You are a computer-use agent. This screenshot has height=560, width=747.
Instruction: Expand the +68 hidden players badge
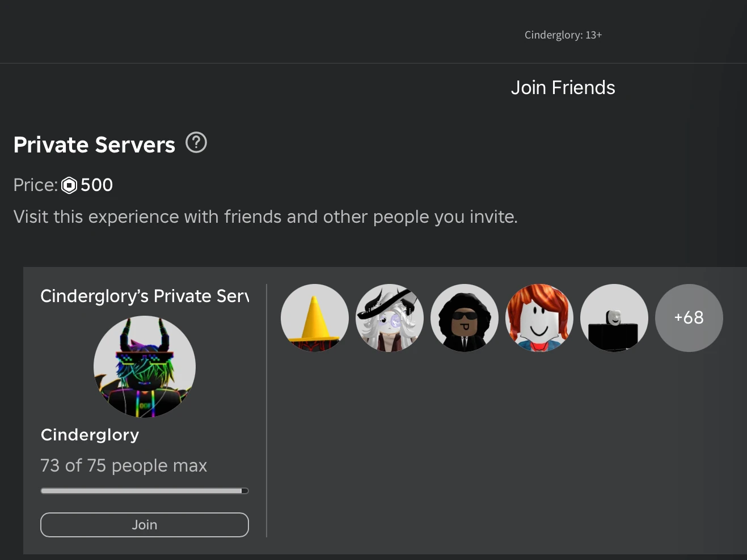[689, 318]
